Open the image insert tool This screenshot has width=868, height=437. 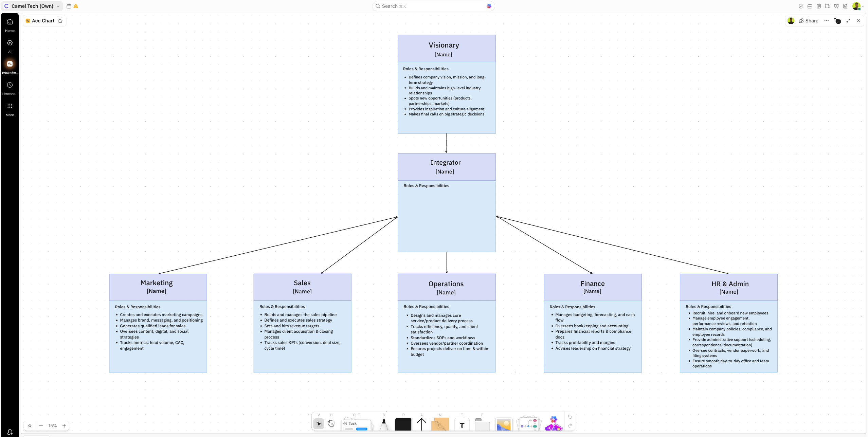(x=504, y=424)
